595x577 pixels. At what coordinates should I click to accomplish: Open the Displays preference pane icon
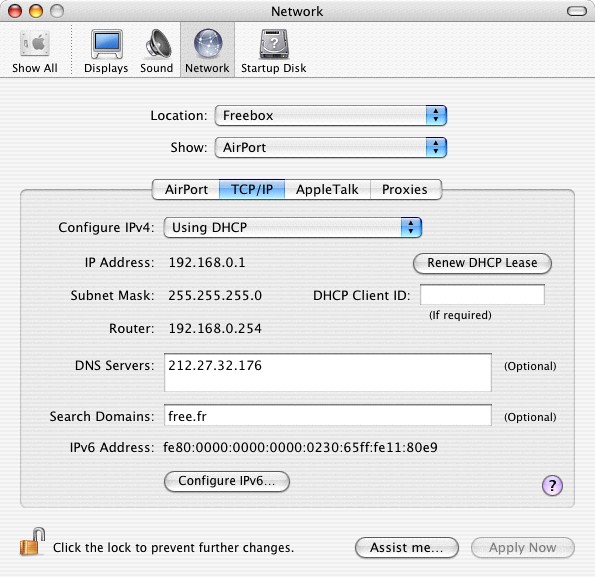[107, 44]
